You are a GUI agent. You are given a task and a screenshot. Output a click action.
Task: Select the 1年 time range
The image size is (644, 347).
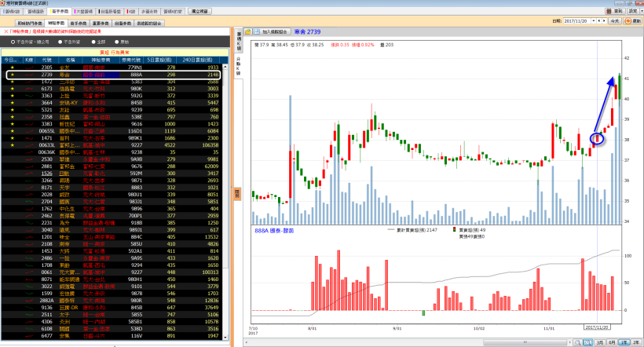[x=622, y=342]
